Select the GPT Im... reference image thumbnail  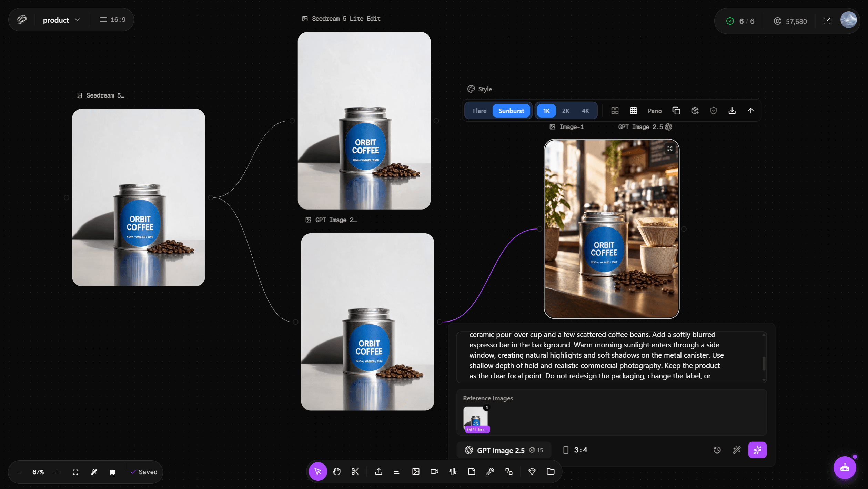(476, 419)
